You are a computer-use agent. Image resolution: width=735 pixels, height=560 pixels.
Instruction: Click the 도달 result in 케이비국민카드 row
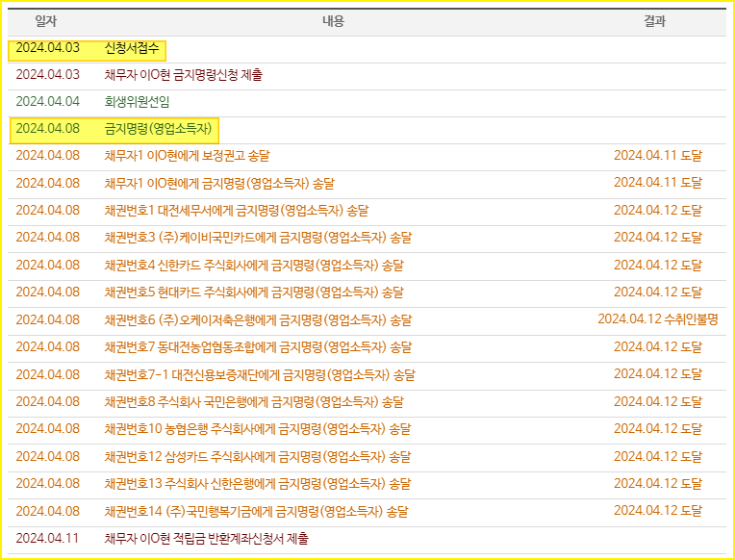pos(658,238)
